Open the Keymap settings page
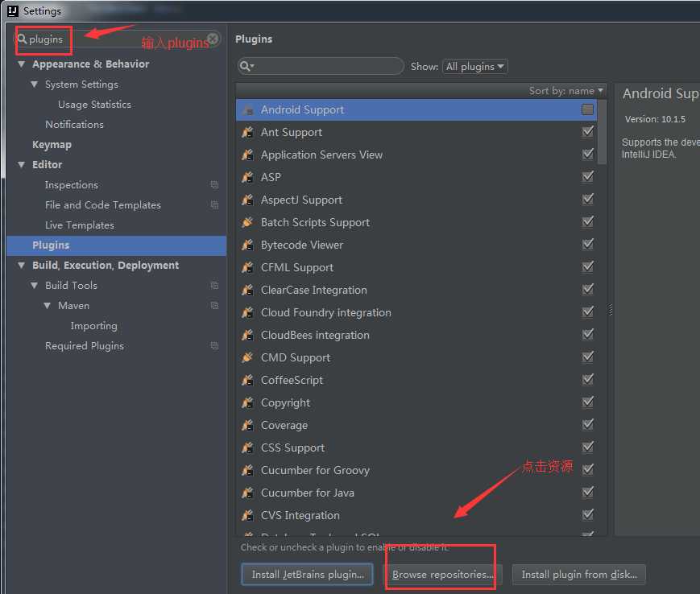 (x=52, y=145)
